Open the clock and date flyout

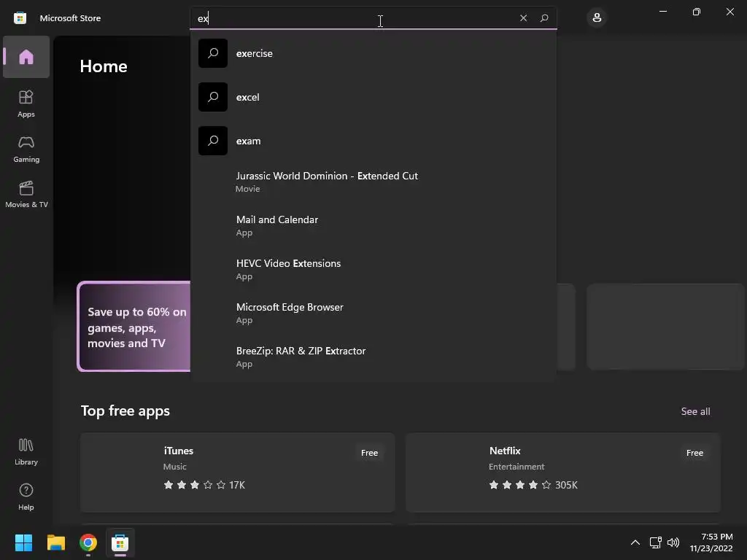point(711,542)
